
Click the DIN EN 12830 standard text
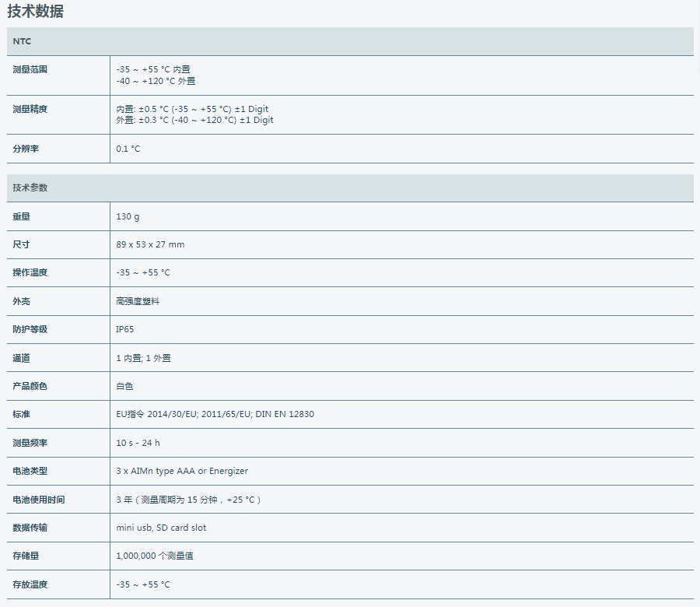point(285,414)
